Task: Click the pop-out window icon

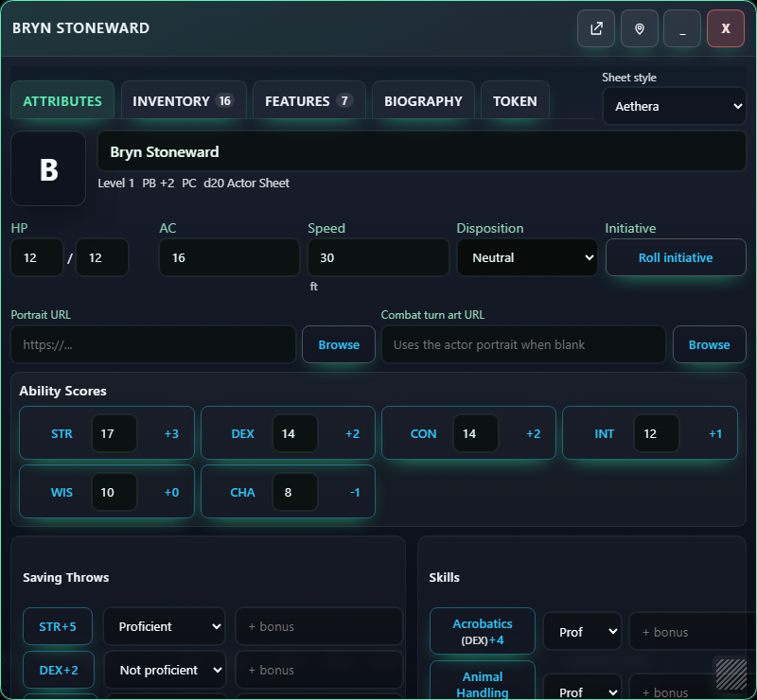Action: [x=596, y=28]
